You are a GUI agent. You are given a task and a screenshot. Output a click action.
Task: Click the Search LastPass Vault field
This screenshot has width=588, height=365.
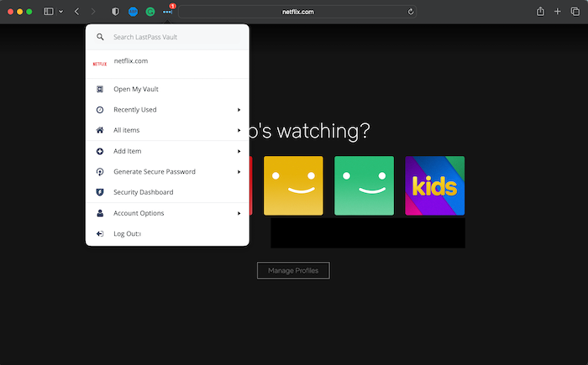(167, 37)
